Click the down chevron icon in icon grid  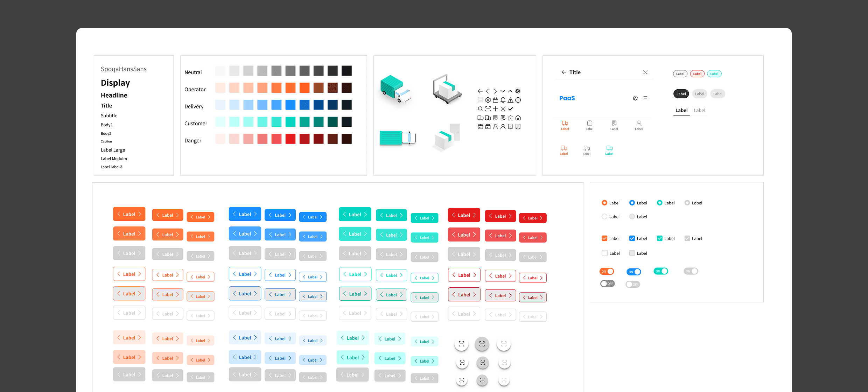pyautogui.click(x=503, y=91)
